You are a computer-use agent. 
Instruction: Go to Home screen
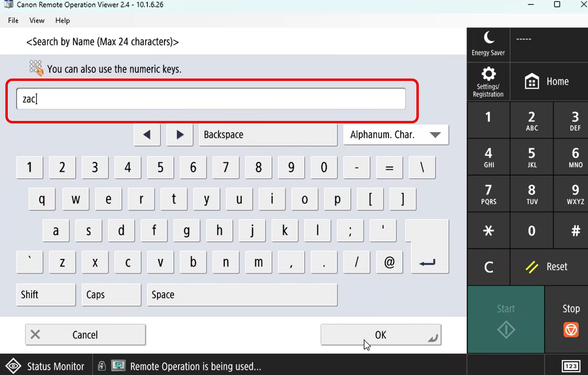[x=549, y=81]
